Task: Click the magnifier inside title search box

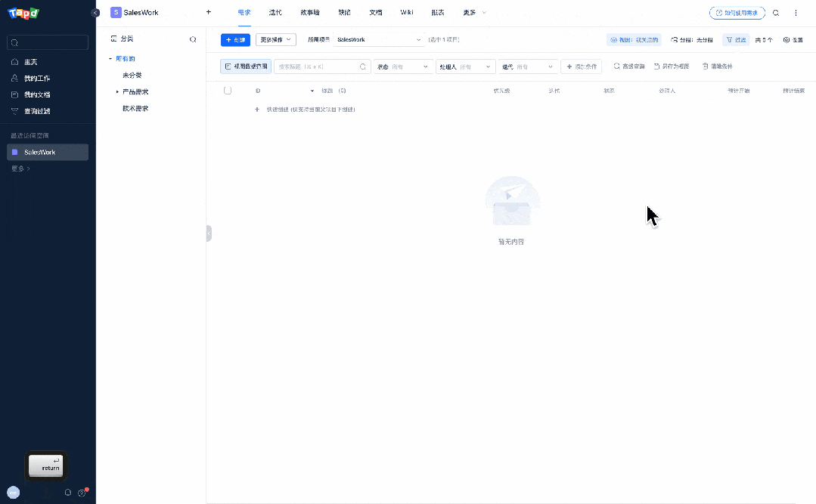Action: coord(363,66)
